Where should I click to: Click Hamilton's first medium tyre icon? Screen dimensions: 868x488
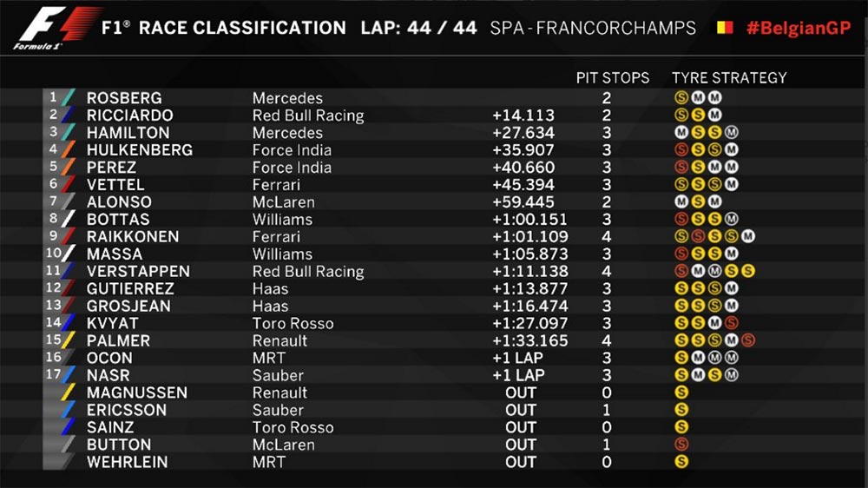pyautogui.click(x=681, y=132)
